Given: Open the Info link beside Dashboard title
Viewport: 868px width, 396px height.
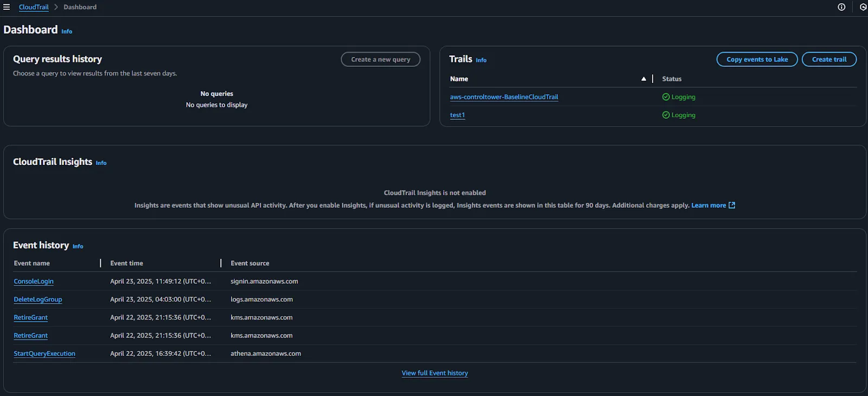Looking at the screenshot, I should coord(67,31).
